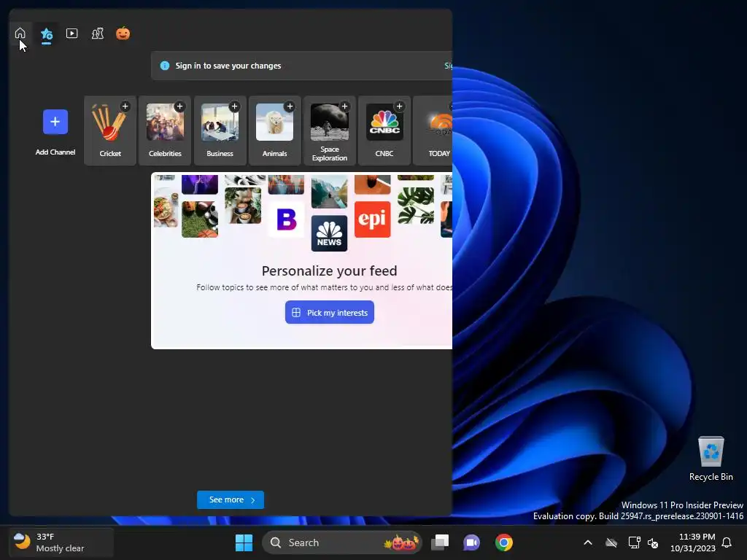Follow Business with its plus icon
This screenshot has width=747, height=560.
pyautogui.click(x=234, y=106)
